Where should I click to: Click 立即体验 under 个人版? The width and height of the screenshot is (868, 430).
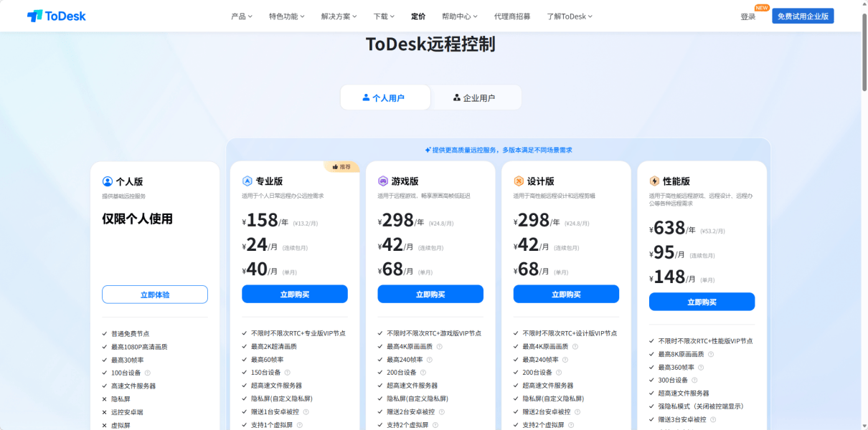point(155,295)
